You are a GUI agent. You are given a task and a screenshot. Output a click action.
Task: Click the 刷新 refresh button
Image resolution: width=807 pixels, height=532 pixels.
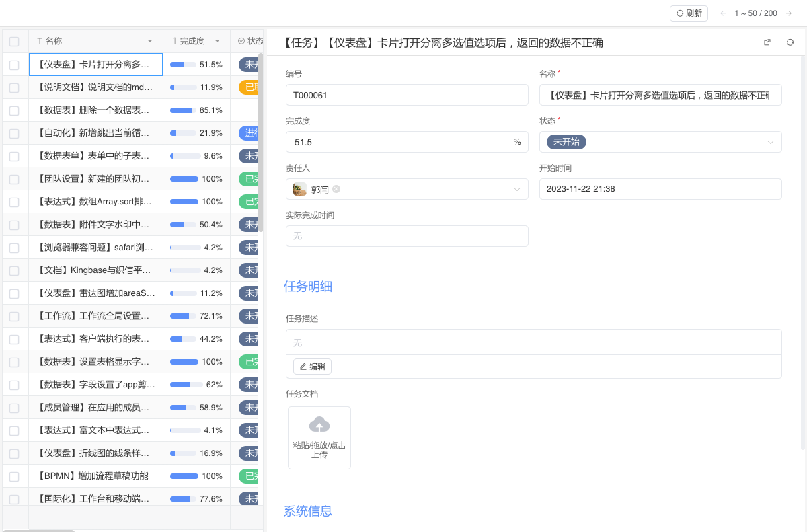click(x=689, y=13)
